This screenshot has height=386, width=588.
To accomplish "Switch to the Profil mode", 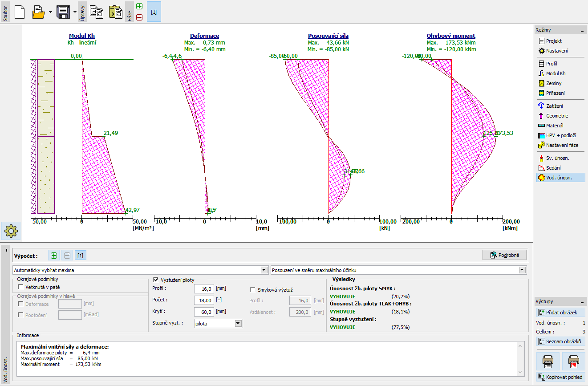I will point(560,64).
